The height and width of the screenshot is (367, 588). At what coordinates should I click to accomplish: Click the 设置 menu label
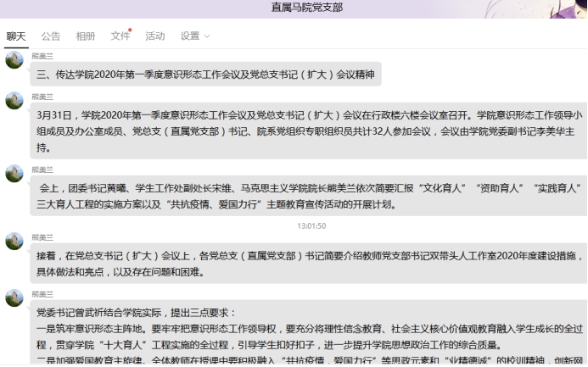tap(189, 36)
